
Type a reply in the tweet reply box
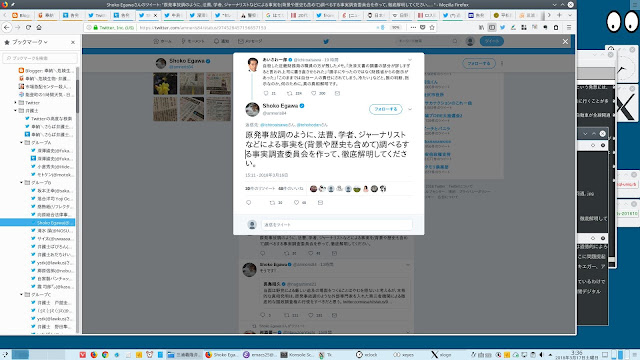coord(337,224)
